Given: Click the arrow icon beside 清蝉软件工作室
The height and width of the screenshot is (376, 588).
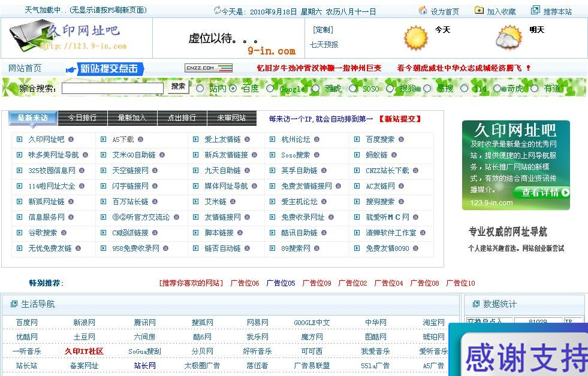Looking at the screenshot, I should click(x=357, y=232).
